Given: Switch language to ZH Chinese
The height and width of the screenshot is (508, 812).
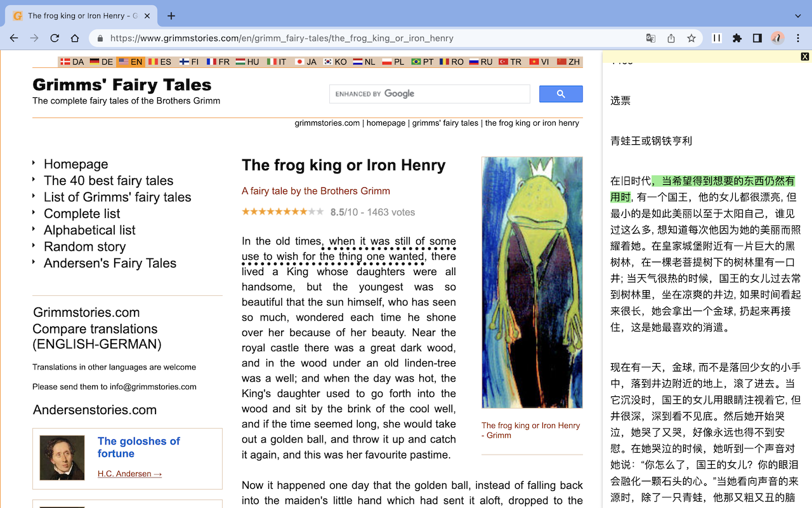Looking at the screenshot, I should click(568, 62).
